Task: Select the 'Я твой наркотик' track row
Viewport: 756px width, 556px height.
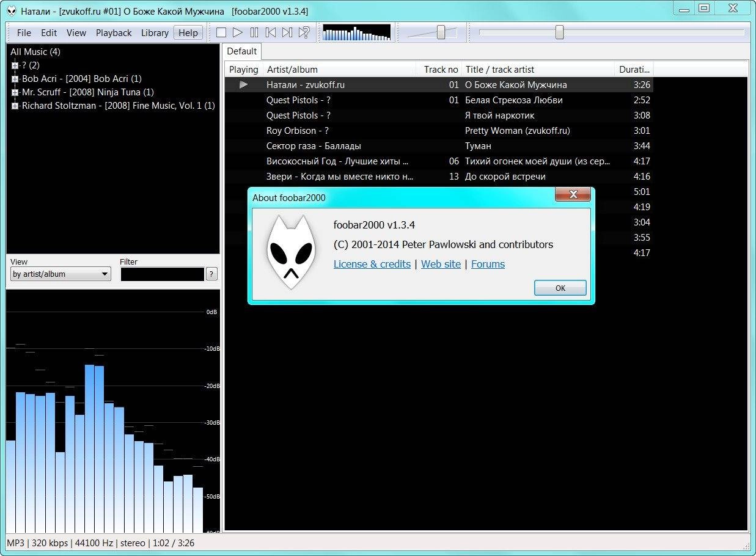Action: (439, 115)
